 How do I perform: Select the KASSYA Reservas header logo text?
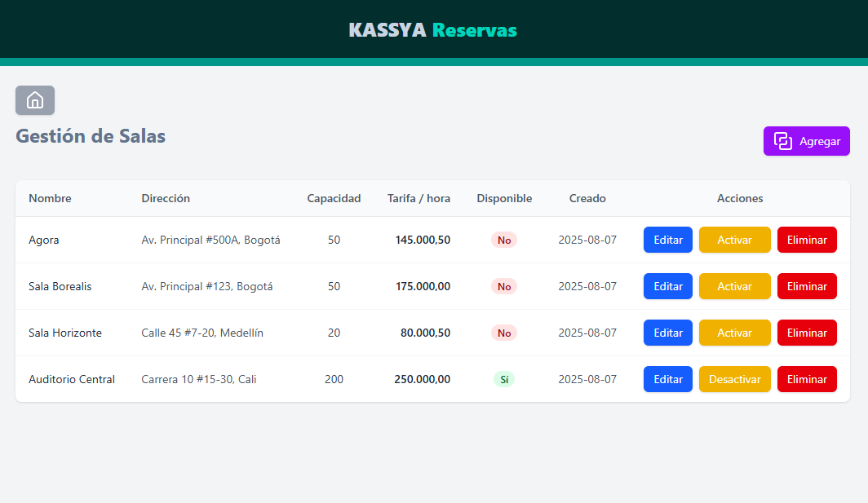[432, 30]
